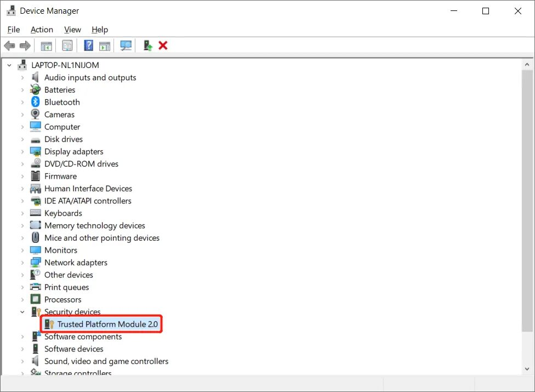Click Show/Hide Console Tree toolbar icon

47,46
